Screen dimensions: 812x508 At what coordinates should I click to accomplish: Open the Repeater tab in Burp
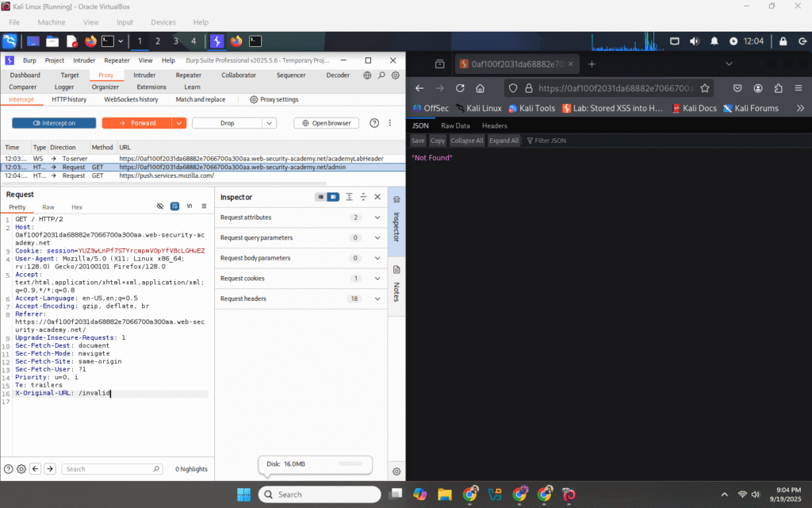[188, 75]
